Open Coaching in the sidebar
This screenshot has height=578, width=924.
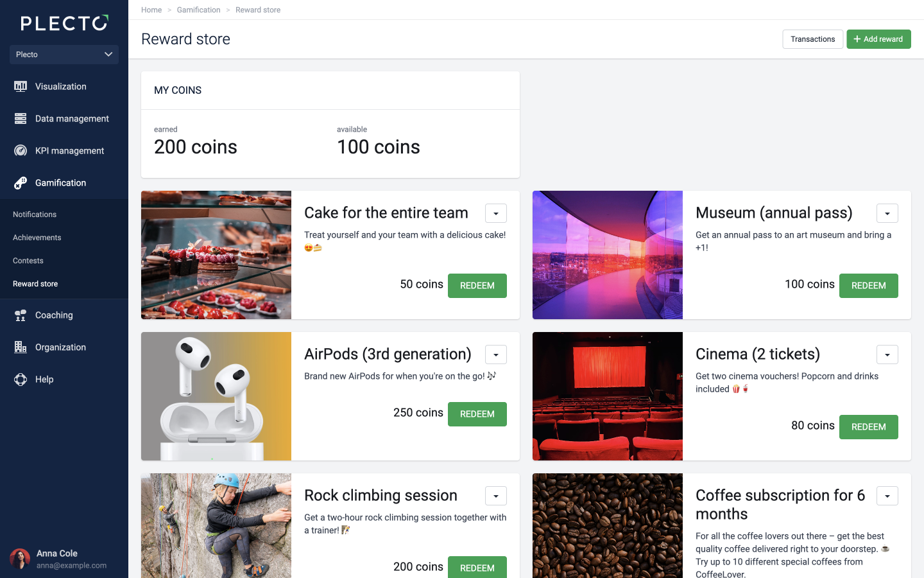64,315
